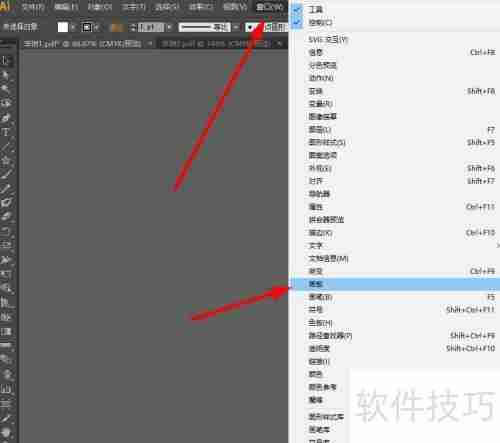Select the Mesh tool
Viewport: 500px width, 443px height.
coord(6,317)
